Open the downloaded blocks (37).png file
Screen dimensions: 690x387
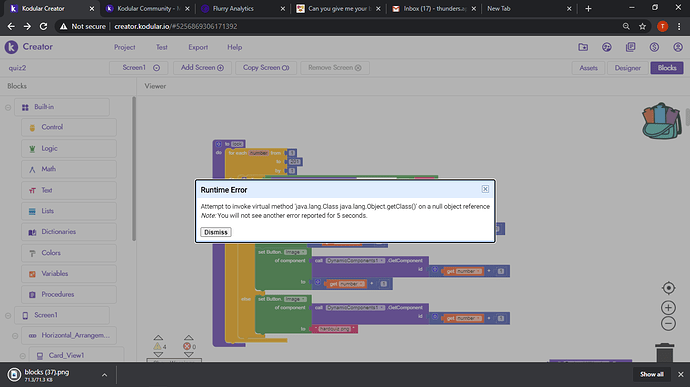point(46,375)
